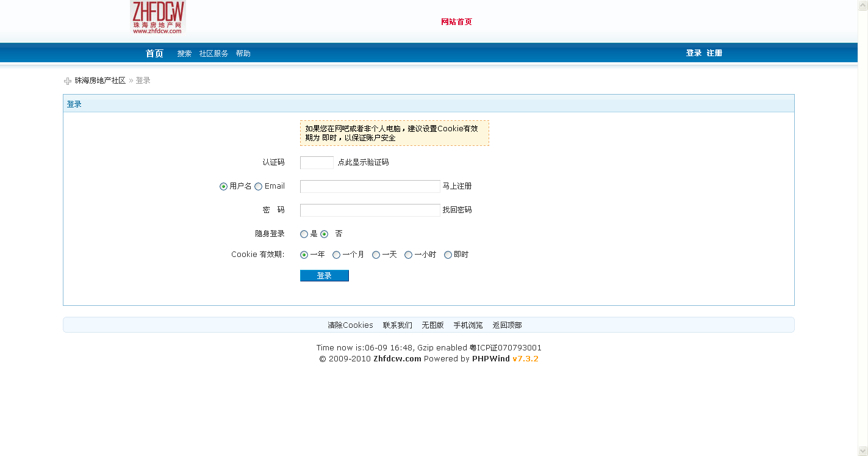Screen dimensions: 868x456
Task: Click into the 密码 input field
Action: pos(370,211)
